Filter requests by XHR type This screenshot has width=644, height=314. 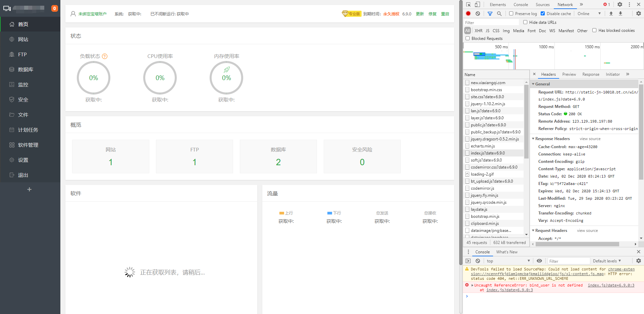click(x=479, y=30)
